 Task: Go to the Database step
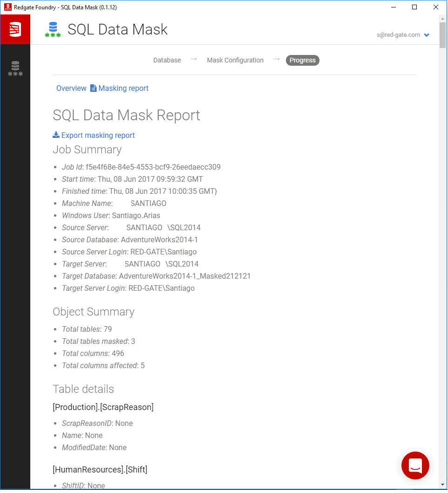[x=167, y=60]
